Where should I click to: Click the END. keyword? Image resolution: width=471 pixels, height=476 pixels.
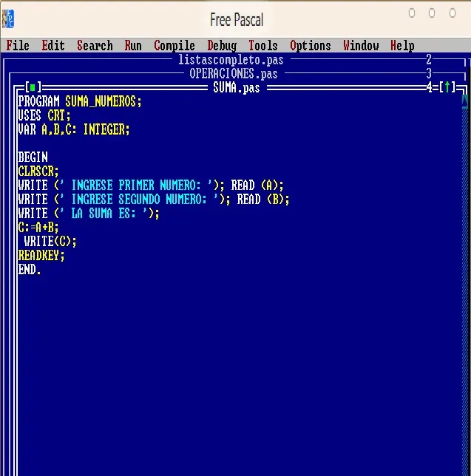(30, 270)
